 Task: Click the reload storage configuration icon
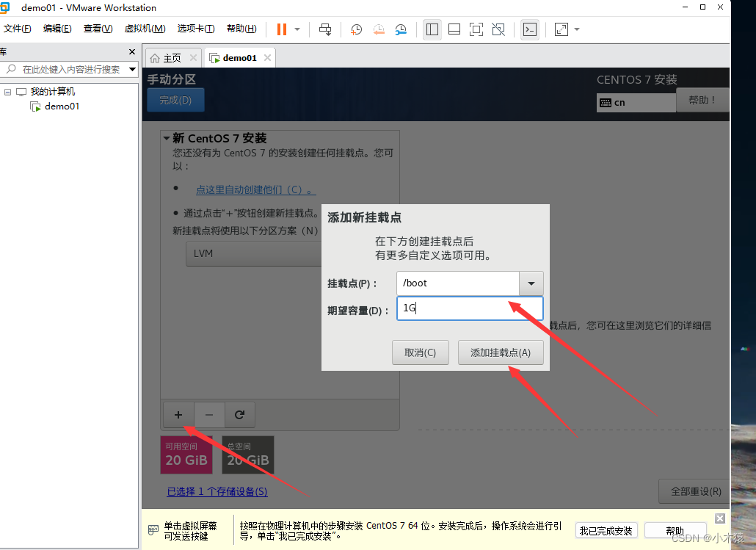point(239,415)
